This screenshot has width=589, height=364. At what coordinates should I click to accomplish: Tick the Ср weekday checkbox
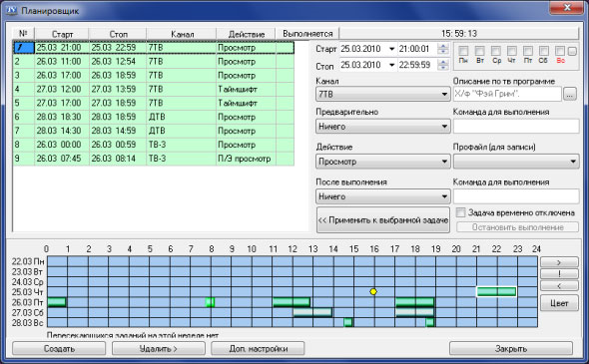tap(496, 51)
